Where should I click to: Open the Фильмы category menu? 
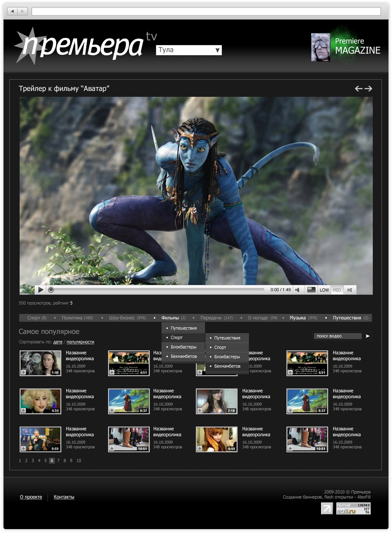coord(173,318)
